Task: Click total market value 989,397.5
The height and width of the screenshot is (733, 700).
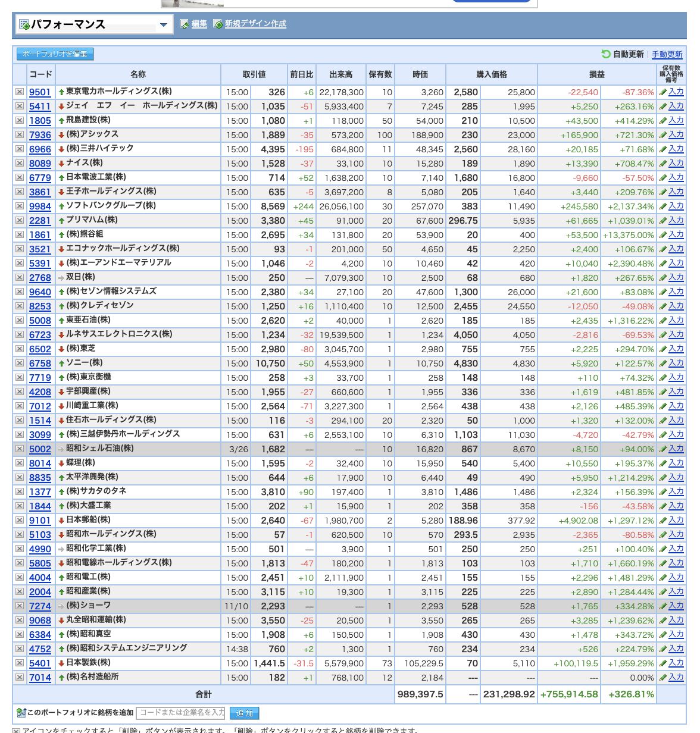Action: point(420,694)
